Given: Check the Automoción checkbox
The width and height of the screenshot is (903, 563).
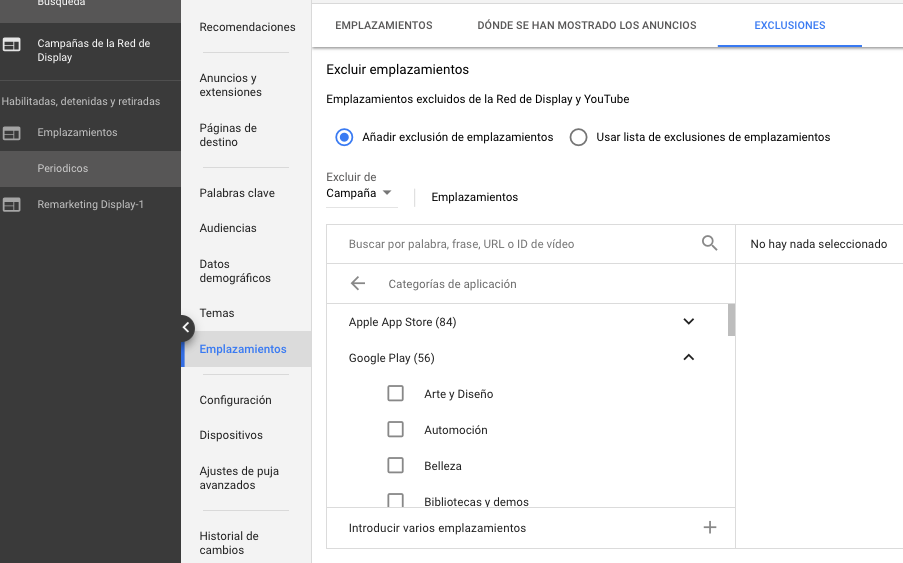Looking at the screenshot, I should 395,430.
